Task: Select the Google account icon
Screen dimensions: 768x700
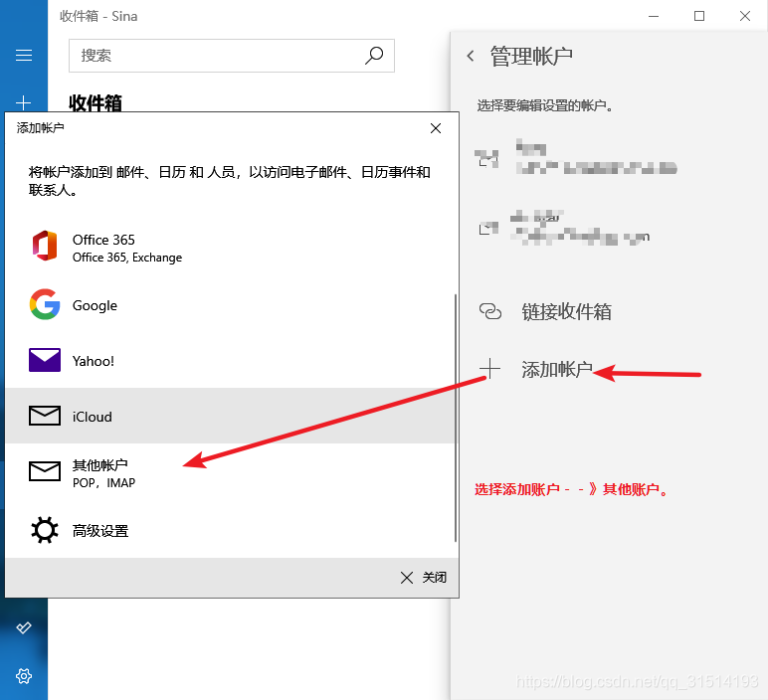Action: [x=45, y=304]
